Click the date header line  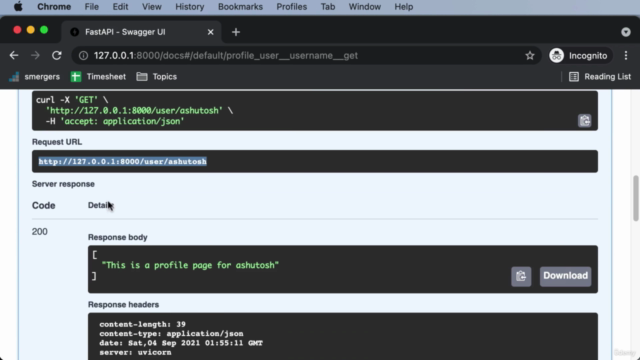click(x=181, y=343)
